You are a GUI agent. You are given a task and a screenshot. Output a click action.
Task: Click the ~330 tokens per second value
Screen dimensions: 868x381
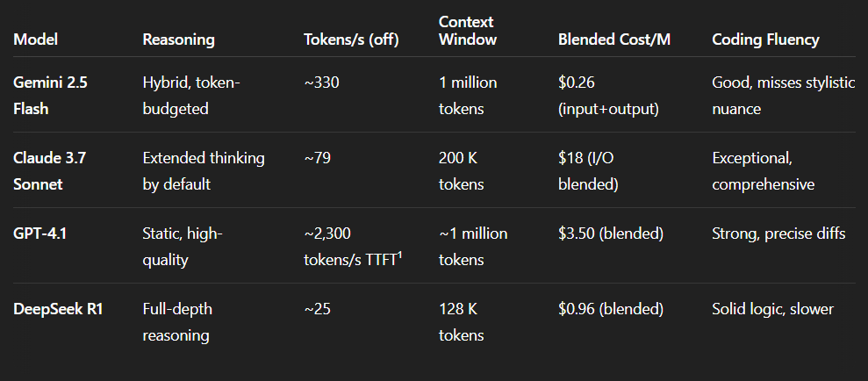pos(321,83)
